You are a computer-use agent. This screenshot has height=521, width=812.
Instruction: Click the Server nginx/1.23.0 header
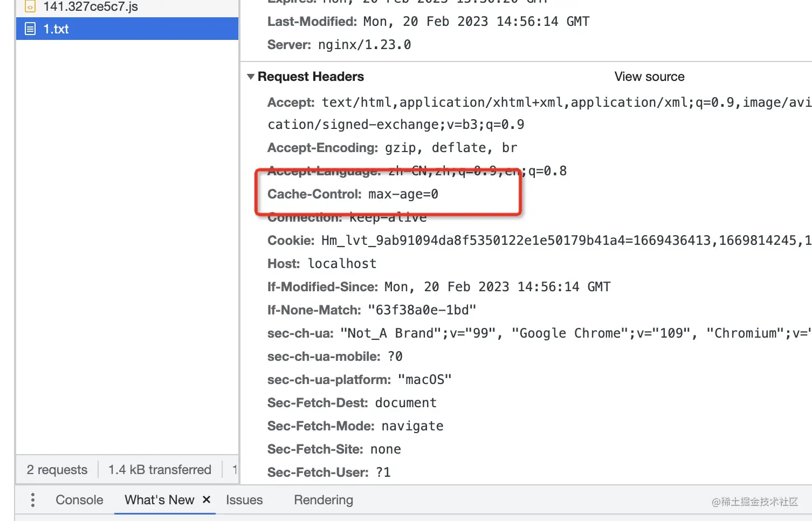point(339,45)
